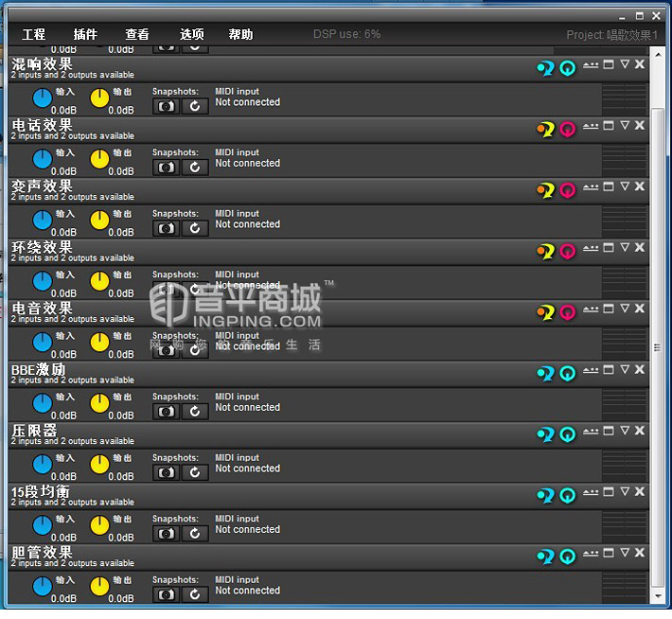Show the plugin window of 胆管效果

click(x=609, y=553)
